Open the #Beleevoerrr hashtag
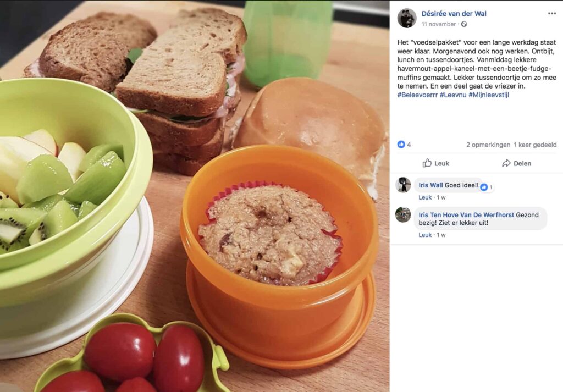This screenshot has width=563, height=392. tap(417, 95)
